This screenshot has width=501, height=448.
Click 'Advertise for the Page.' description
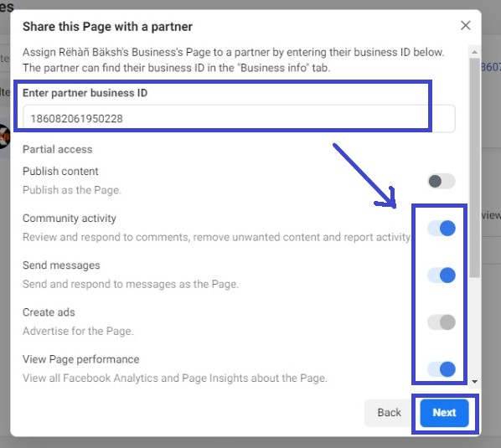pos(78,331)
